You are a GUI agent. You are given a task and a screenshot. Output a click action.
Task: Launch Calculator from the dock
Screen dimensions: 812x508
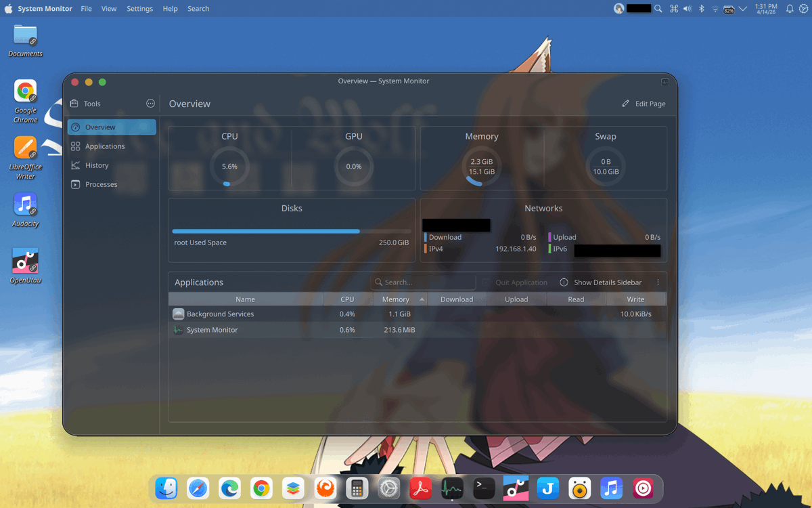point(357,488)
